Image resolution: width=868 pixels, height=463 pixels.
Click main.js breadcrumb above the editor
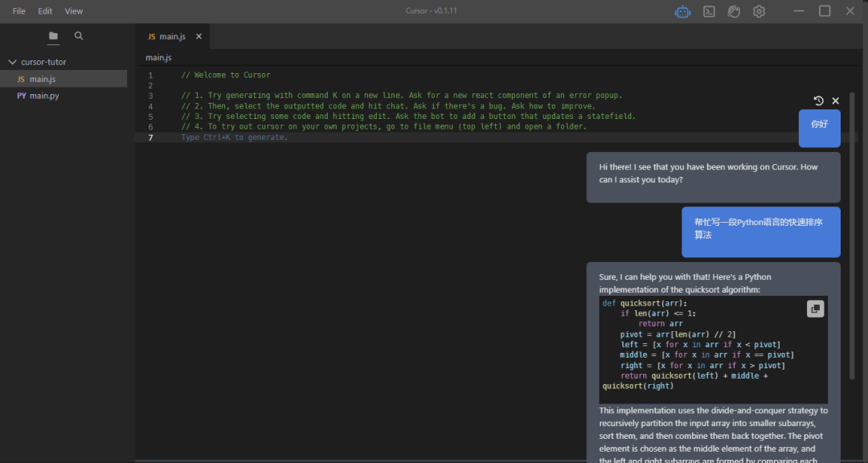(158, 58)
